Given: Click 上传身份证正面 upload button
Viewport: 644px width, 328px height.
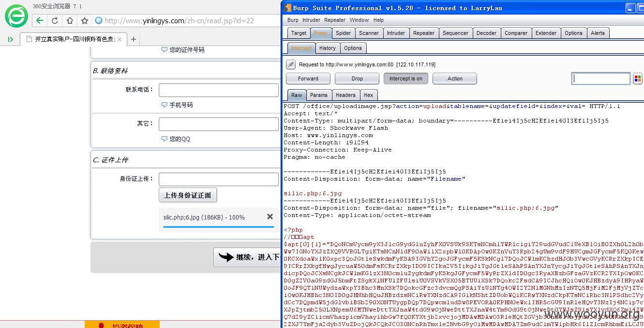Looking at the screenshot, I should click(x=188, y=195).
